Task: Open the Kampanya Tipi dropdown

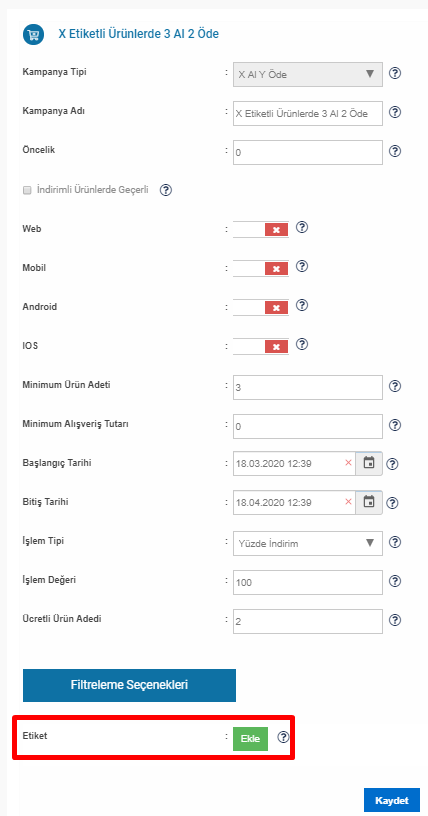Action: coord(308,74)
